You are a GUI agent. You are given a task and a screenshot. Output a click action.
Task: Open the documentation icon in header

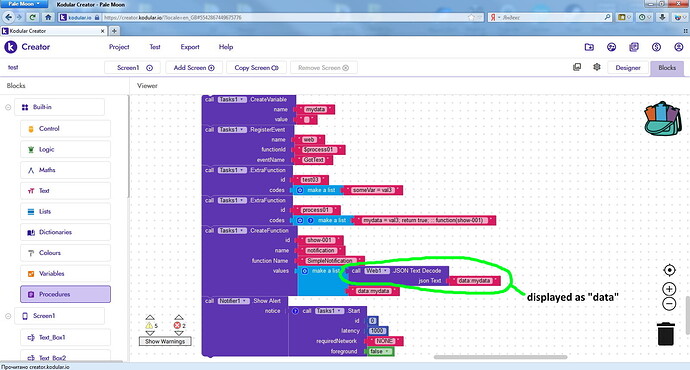point(634,47)
